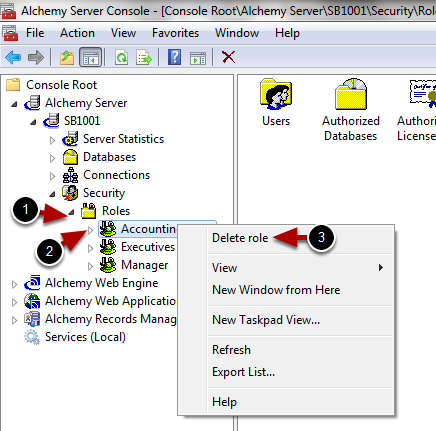Screen dimensions: 436x431
Task: Click the Server Statistics icon
Action: [70, 139]
